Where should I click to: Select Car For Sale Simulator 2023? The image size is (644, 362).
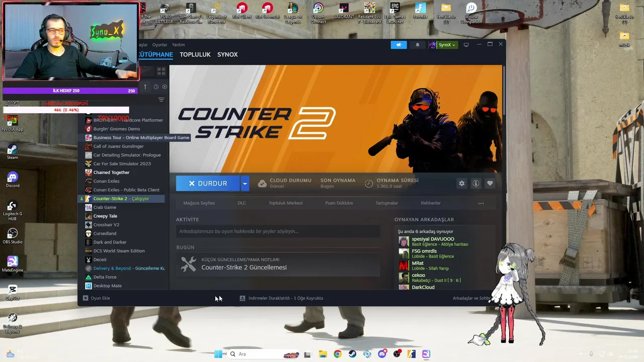pos(122,164)
